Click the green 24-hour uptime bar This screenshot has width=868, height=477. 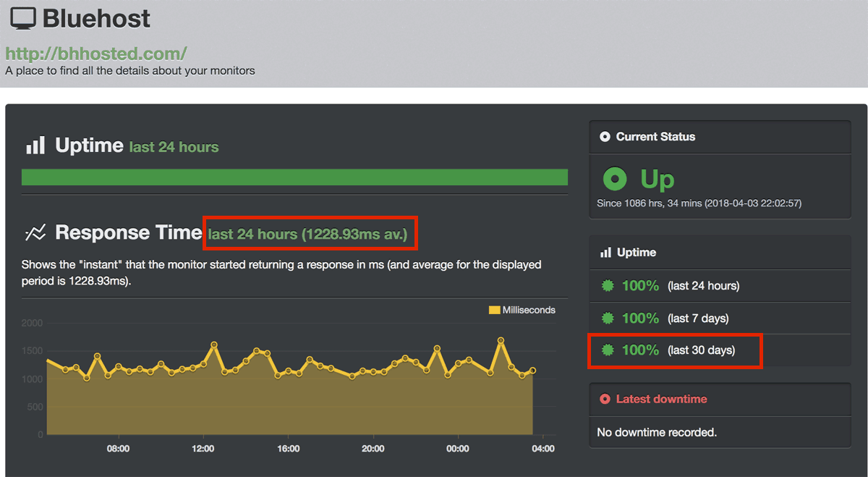pos(294,177)
